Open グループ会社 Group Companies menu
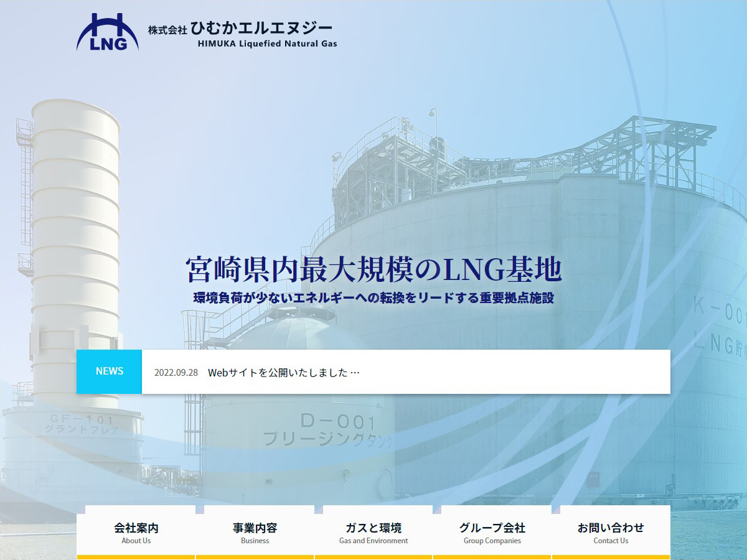Image resolution: width=747 pixels, height=560 pixels. tap(492, 533)
